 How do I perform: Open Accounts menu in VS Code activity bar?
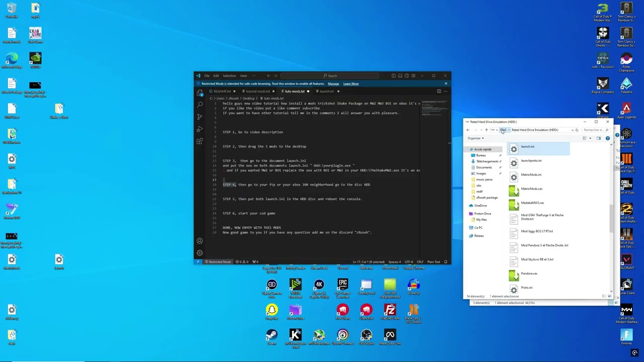(200, 241)
